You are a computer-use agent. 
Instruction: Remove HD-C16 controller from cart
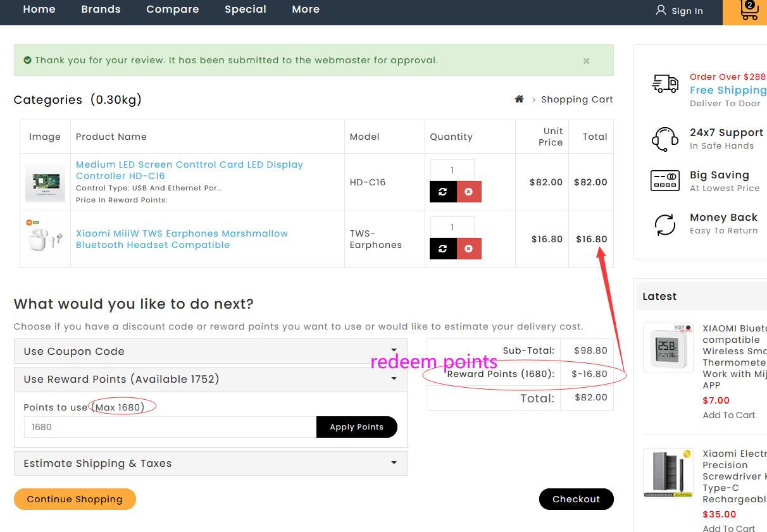pyautogui.click(x=469, y=192)
